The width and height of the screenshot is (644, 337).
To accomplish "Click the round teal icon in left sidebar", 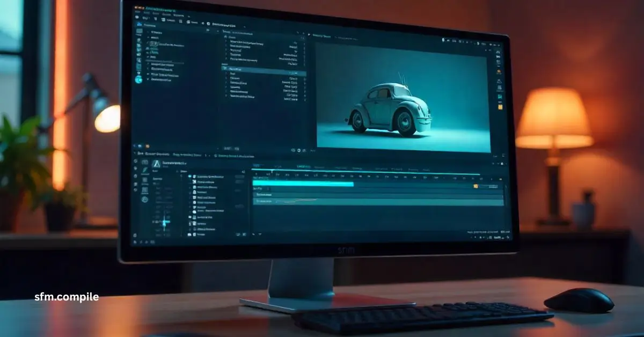I will click(x=138, y=79).
